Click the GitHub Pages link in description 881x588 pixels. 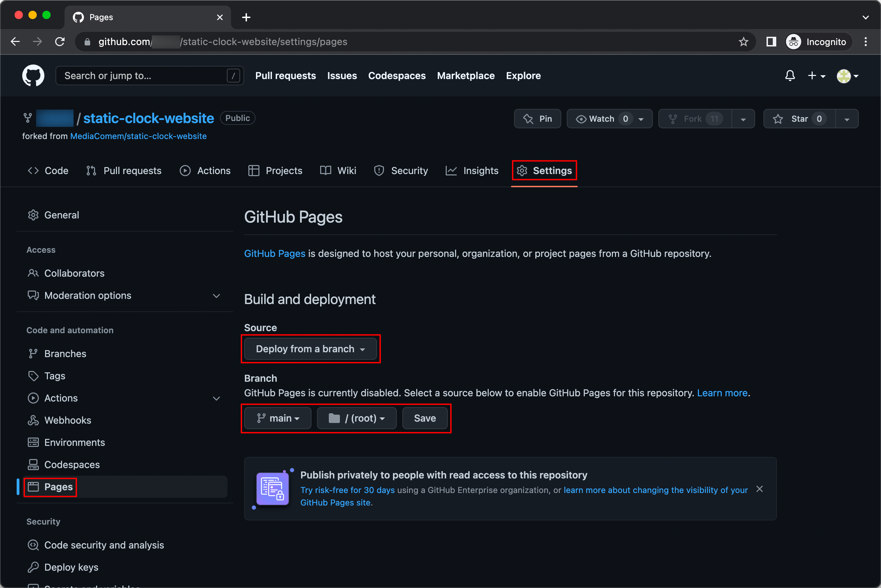pyautogui.click(x=274, y=253)
